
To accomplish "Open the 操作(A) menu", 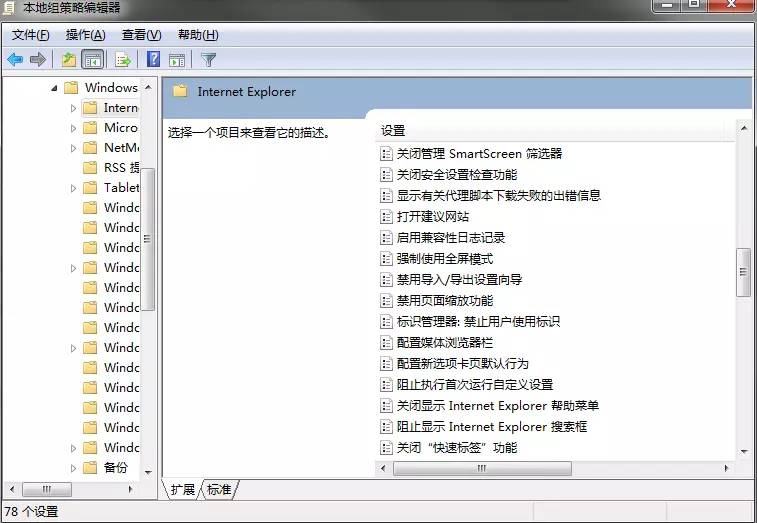I will tap(85, 35).
